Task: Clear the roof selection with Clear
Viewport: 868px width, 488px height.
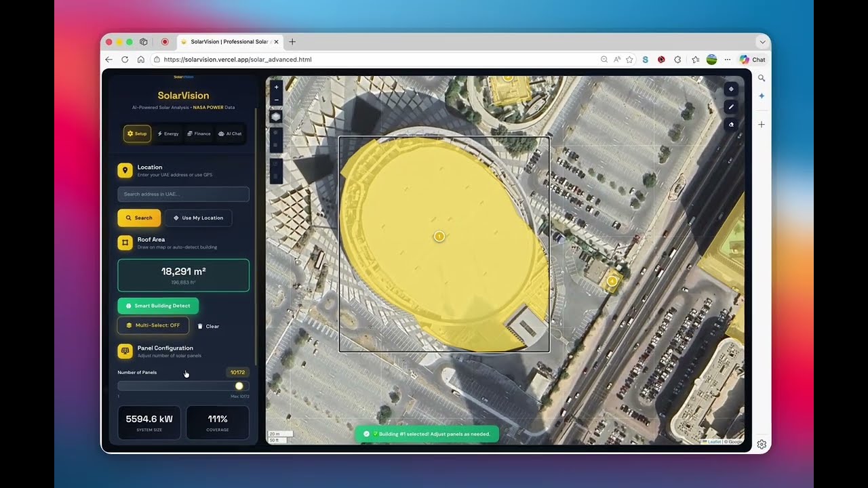Action: tap(208, 326)
